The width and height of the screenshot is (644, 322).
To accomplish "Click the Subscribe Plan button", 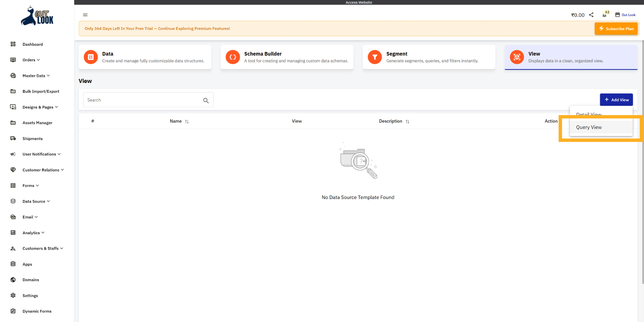I will pos(616,28).
